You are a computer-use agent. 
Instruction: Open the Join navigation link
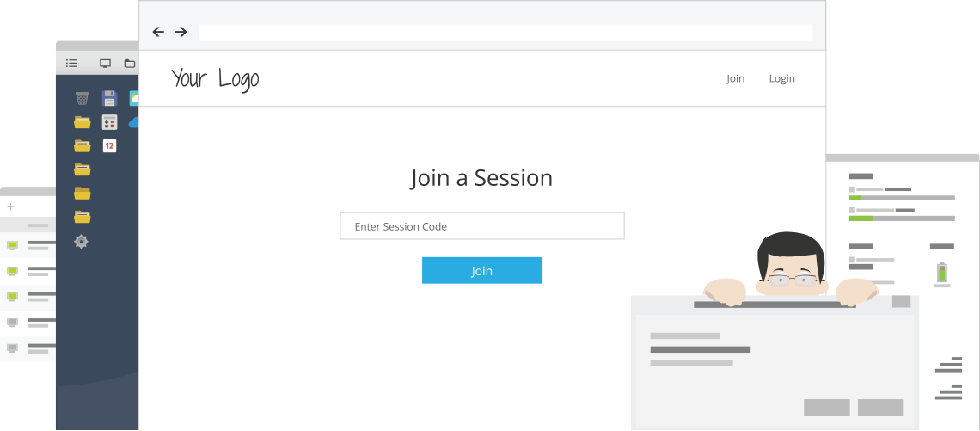[x=735, y=78]
